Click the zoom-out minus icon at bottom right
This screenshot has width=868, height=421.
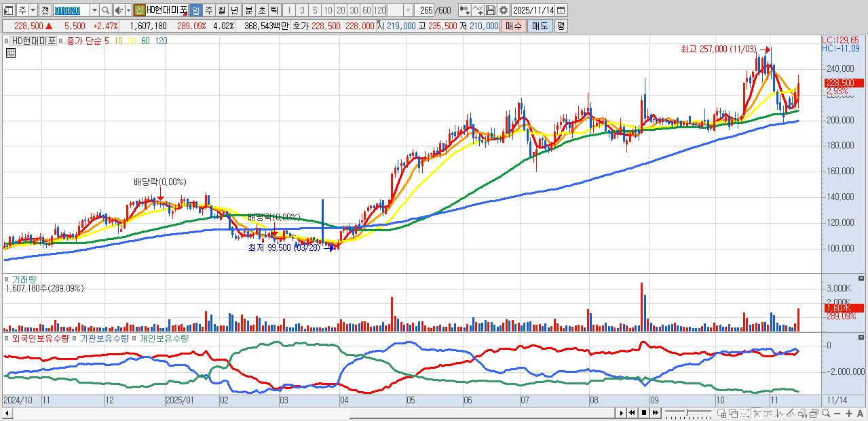click(x=837, y=413)
